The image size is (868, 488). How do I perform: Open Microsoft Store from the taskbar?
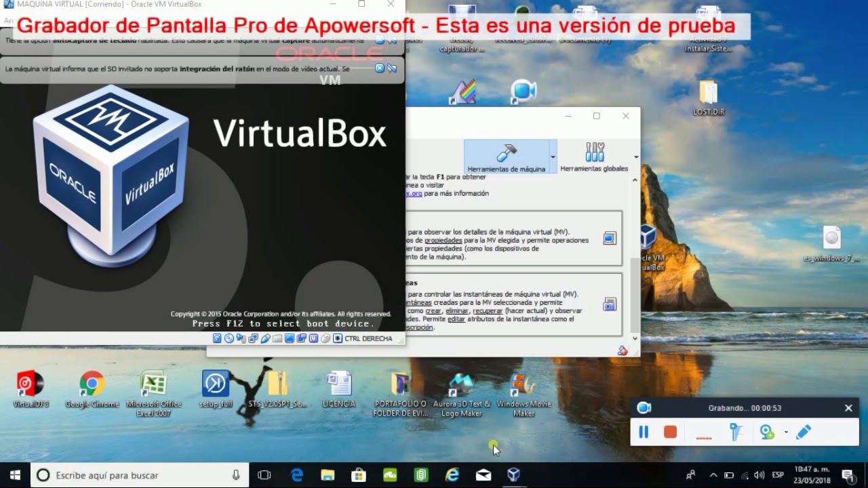click(x=359, y=475)
